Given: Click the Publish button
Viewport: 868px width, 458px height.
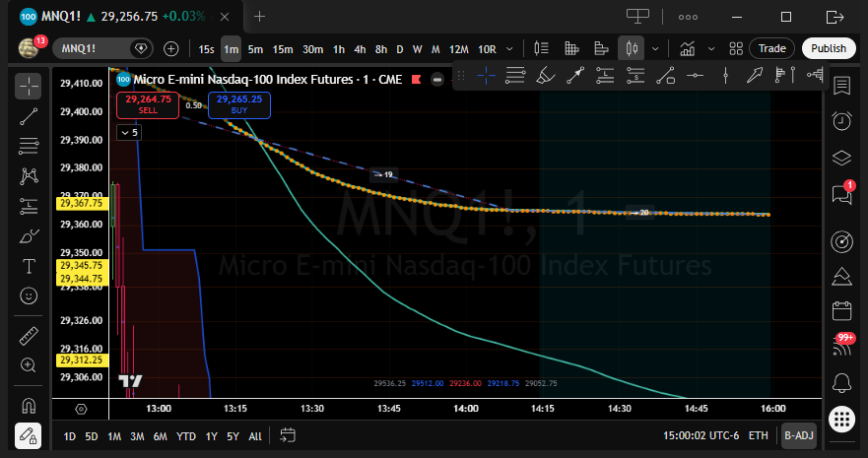Looking at the screenshot, I should click(x=829, y=48).
